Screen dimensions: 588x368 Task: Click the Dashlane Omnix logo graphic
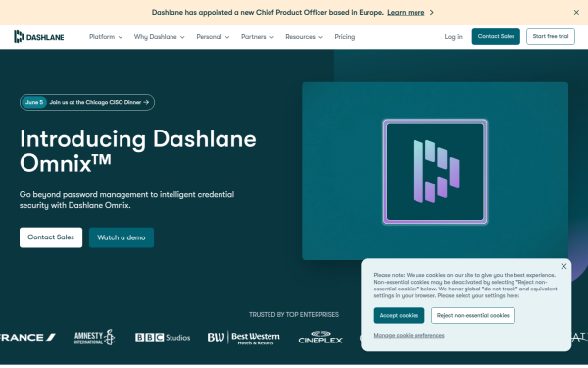[x=435, y=172]
